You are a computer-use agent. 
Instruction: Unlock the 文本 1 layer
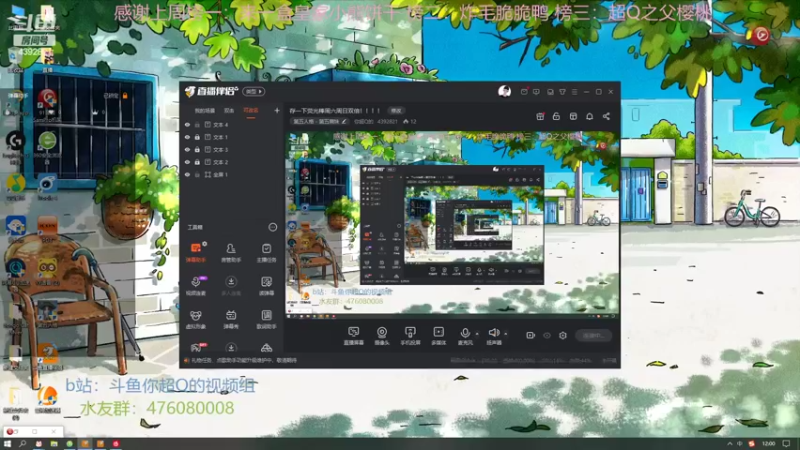pos(197,137)
